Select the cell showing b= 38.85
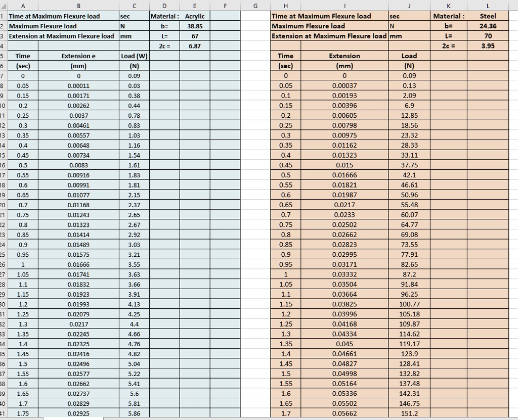This screenshot has width=518, height=420. coord(195,26)
